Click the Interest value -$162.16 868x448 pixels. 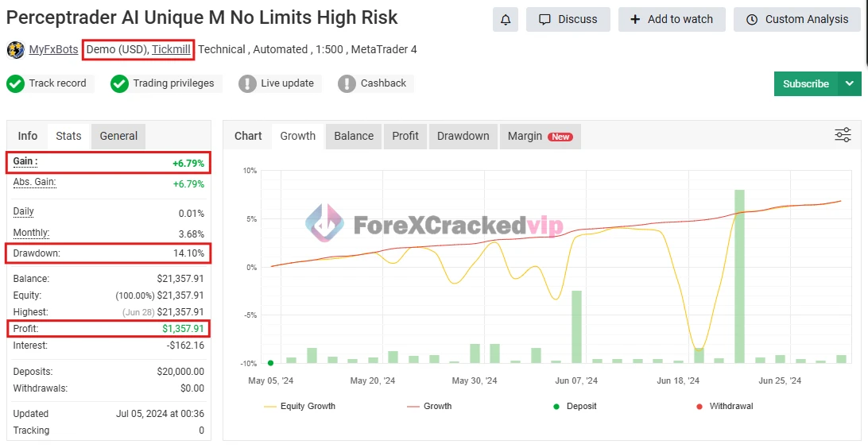pyautogui.click(x=185, y=346)
